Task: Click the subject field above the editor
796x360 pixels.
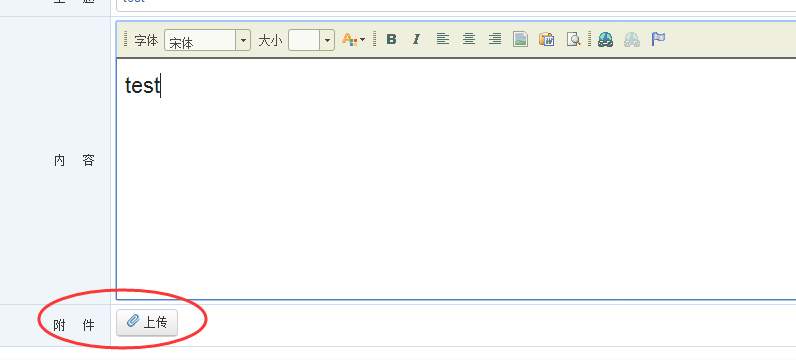Action: [456, 5]
